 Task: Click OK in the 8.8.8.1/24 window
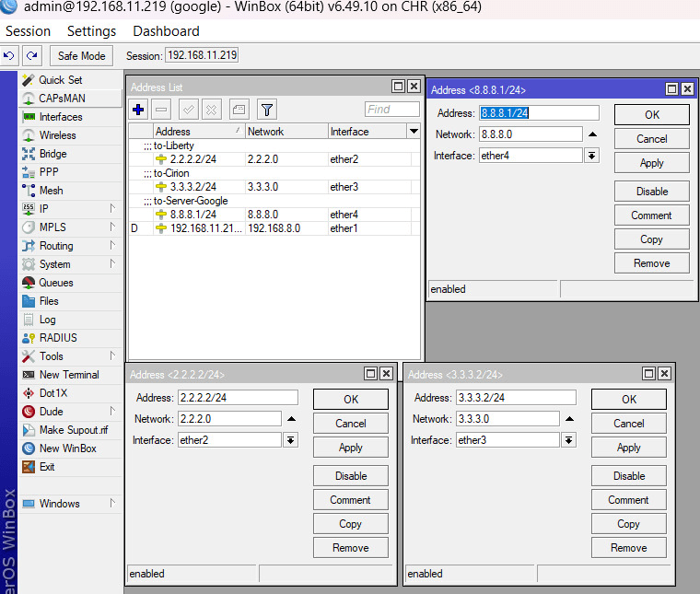coord(652,115)
